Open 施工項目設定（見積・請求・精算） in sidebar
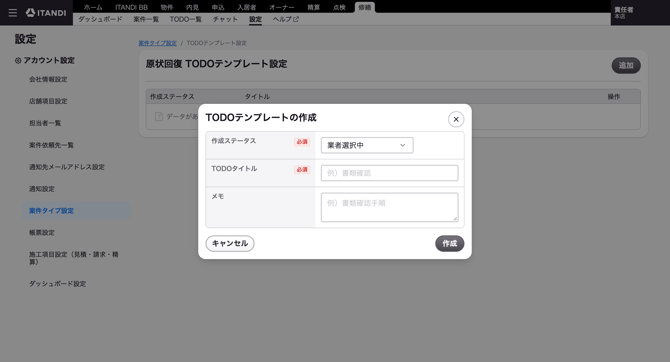670x362 pixels. point(73,258)
